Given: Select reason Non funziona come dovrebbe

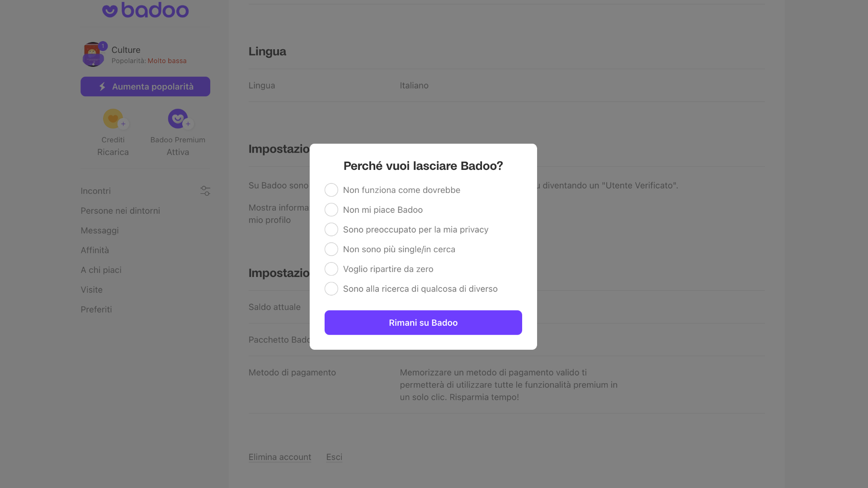Looking at the screenshot, I should (x=331, y=190).
